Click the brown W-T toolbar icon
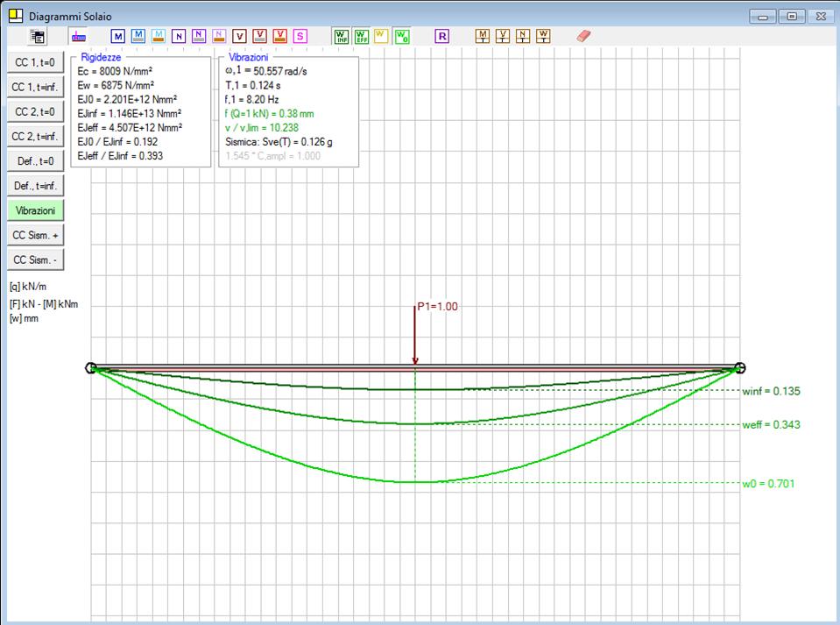 tap(544, 36)
